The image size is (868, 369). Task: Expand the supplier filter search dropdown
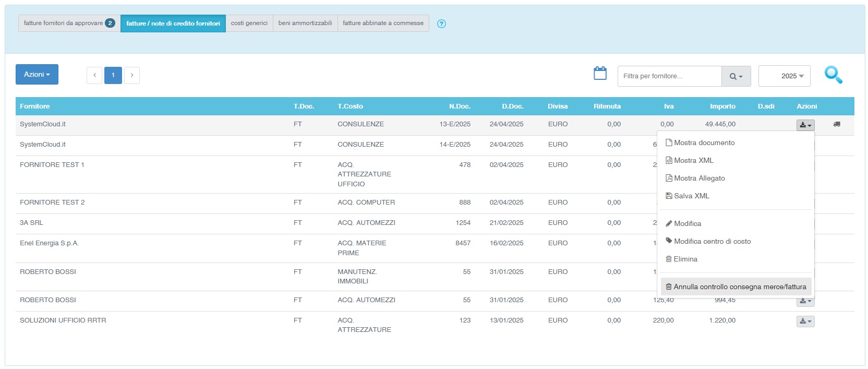[736, 76]
